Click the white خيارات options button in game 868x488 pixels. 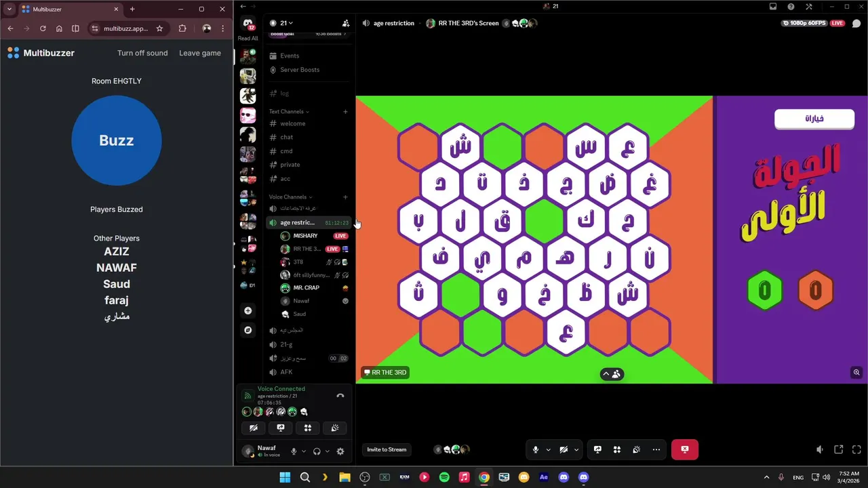pos(814,118)
